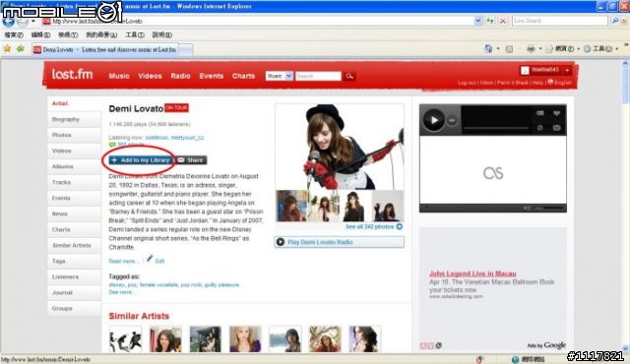
Task: Open the first small photo thumbnail under main image
Action: click(291, 206)
